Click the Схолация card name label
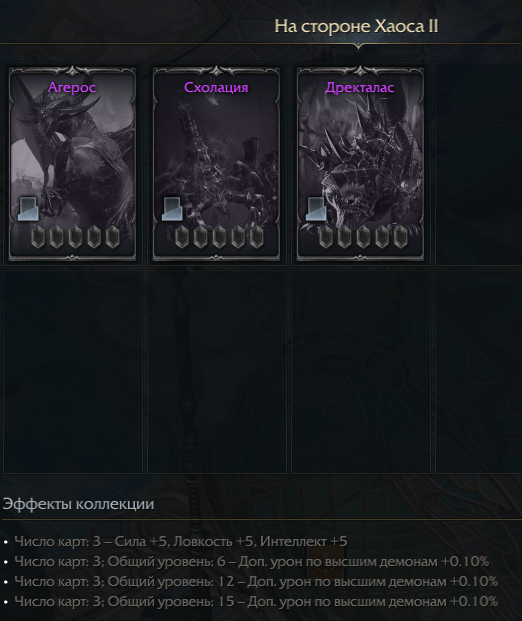The height and width of the screenshot is (621, 522). 216,87
